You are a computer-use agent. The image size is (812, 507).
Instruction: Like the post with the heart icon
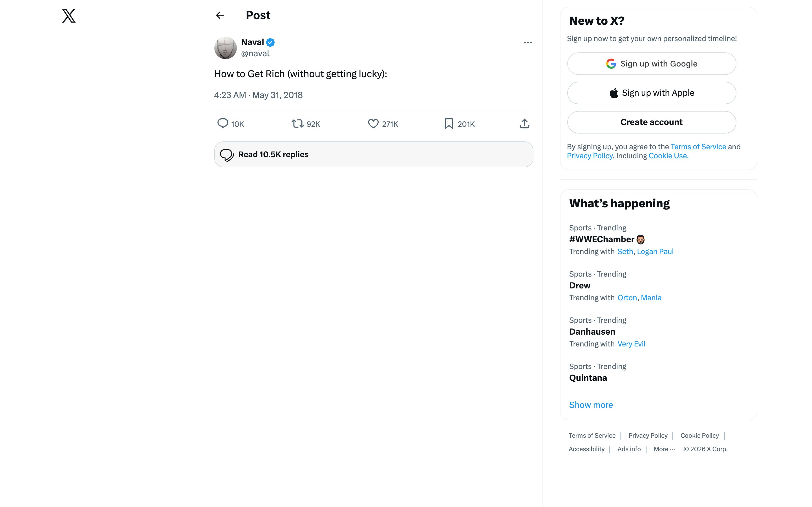pyautogui.click(x=373, y=124)
